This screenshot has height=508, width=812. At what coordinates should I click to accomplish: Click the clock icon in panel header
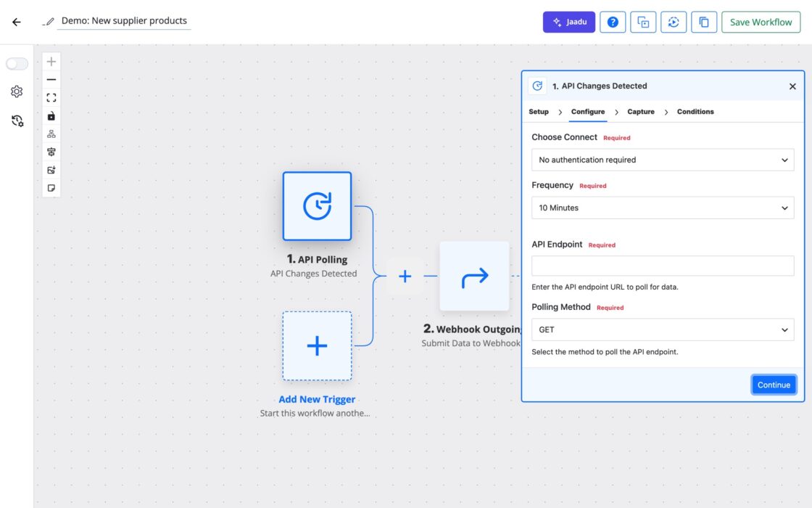point(537,86)
